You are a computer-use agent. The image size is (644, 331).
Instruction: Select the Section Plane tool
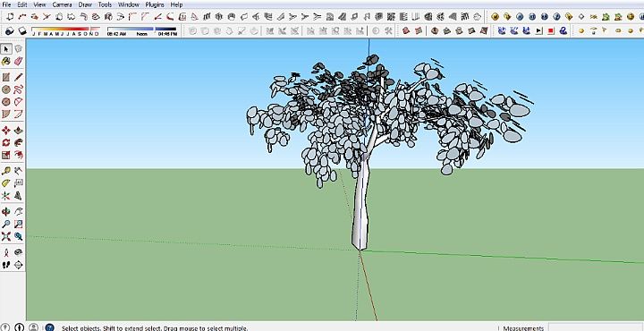[x=18, y=266]
